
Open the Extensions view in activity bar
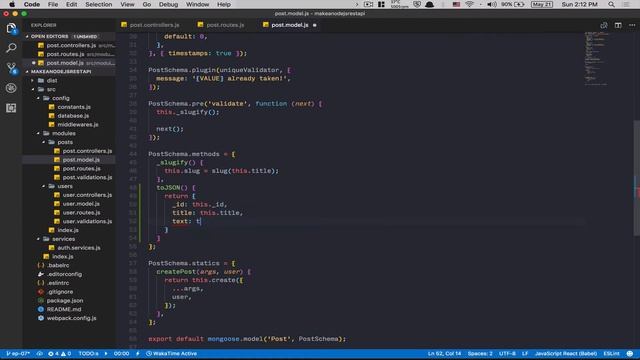click(x=11, y=108)
